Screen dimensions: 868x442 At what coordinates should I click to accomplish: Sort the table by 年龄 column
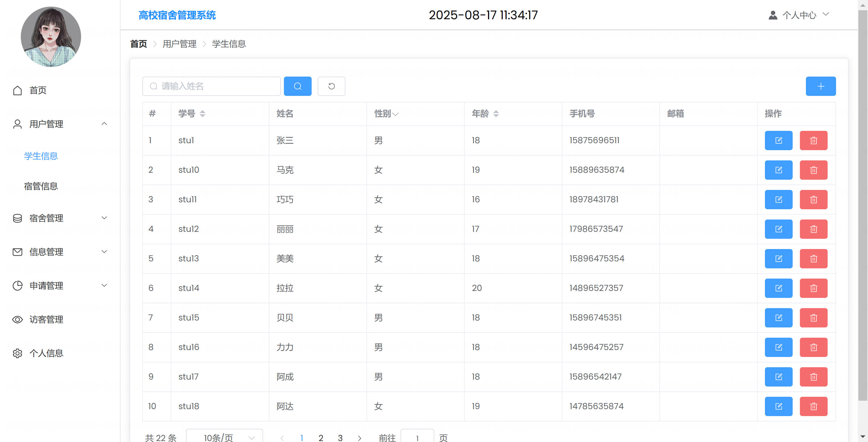point(496,114)
